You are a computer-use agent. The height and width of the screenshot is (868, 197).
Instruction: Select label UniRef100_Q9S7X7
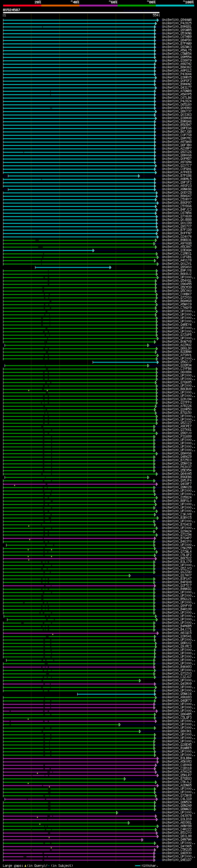177,226
